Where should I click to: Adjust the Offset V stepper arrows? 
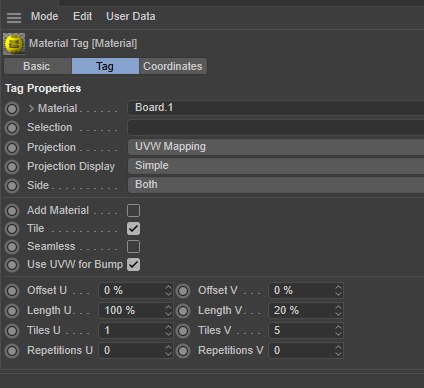[338, 290]
